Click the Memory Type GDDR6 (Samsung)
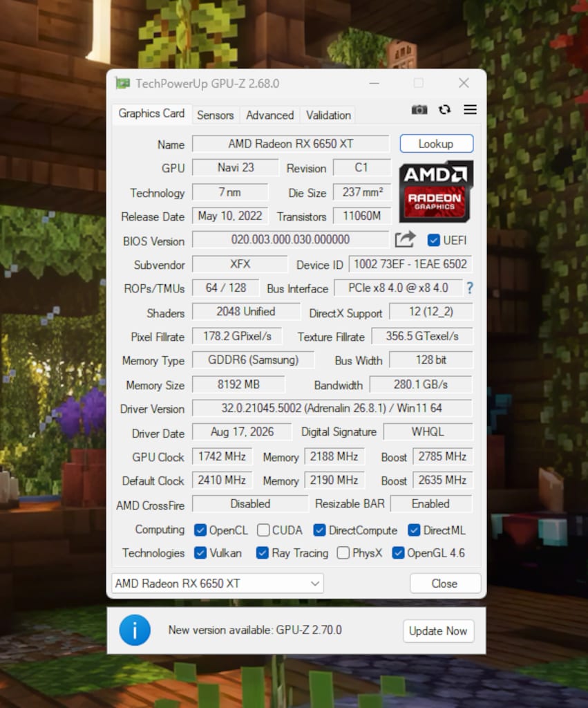This screenshot has width=588, height=708. coord(253,360)
